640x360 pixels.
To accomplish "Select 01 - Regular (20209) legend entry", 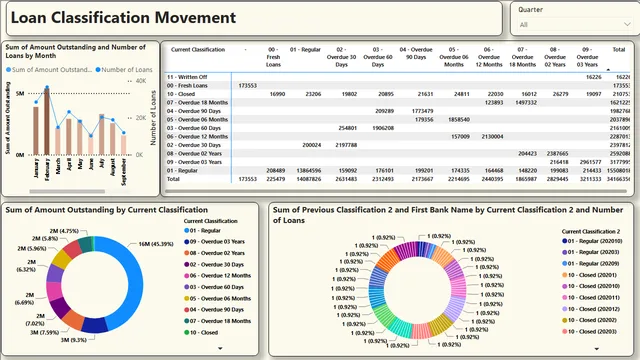I will (591, 264).
